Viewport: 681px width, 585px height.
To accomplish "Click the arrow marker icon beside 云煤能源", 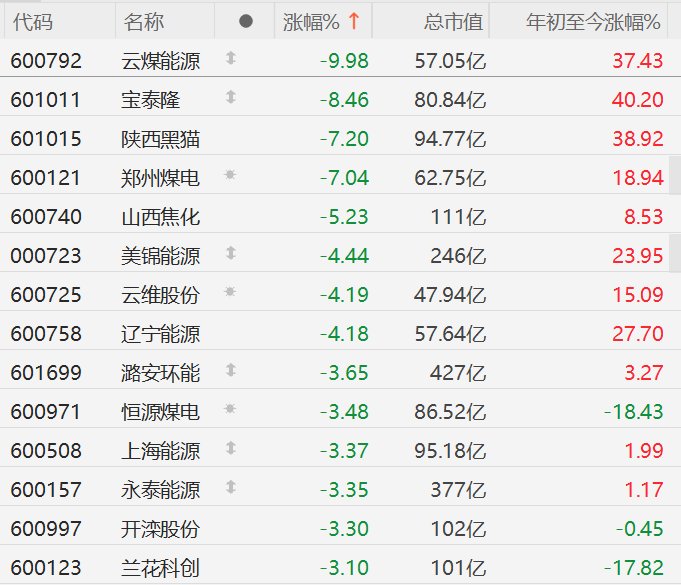I will 231,60.
